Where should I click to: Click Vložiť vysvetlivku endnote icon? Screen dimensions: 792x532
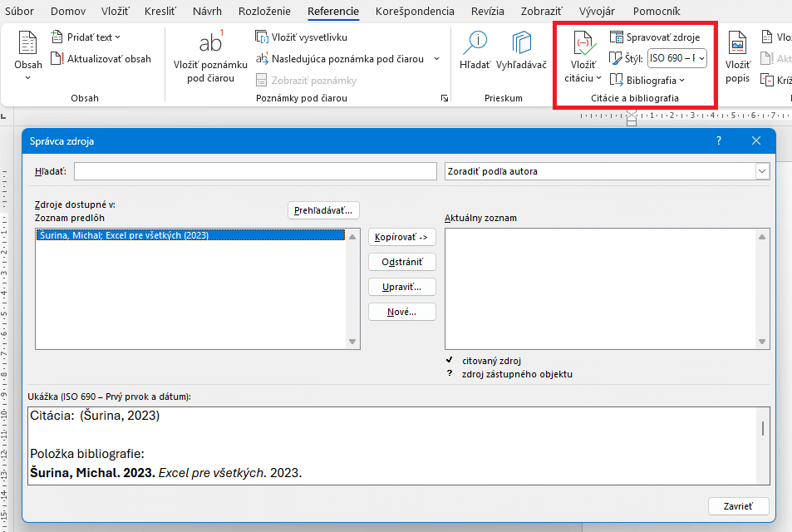[262, 37]
